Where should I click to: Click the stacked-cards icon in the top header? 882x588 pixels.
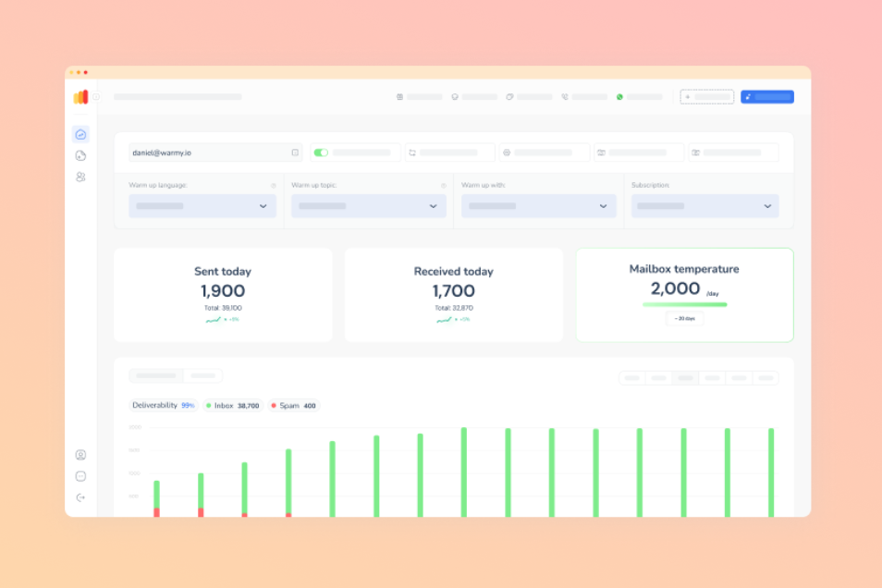pos(509,97)
